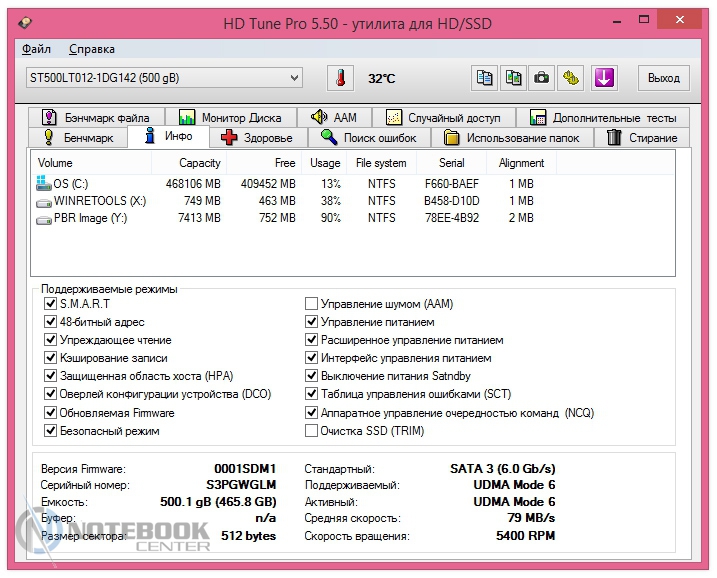Image resolution: width=717 pixels, height=578 pixels.
Task: Select the Инфо tab
Action: (168, 136)
